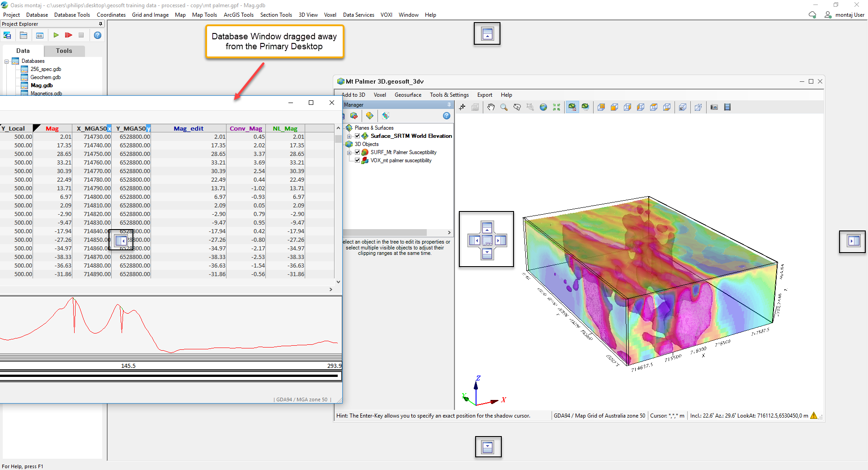
Task: Click the database table vertical scrollbar thumb
Action: [x=338, y=139]
